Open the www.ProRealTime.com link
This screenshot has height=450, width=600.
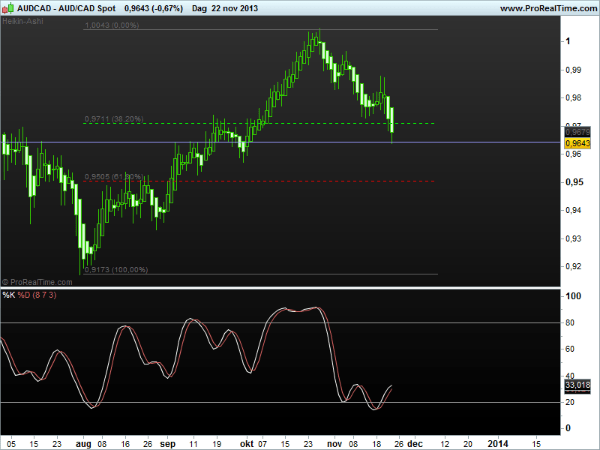(x=549, y=8)
